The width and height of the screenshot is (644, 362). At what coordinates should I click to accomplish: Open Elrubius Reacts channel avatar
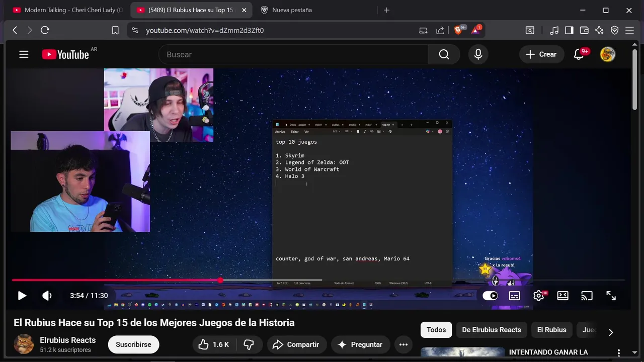click(24, 344)
